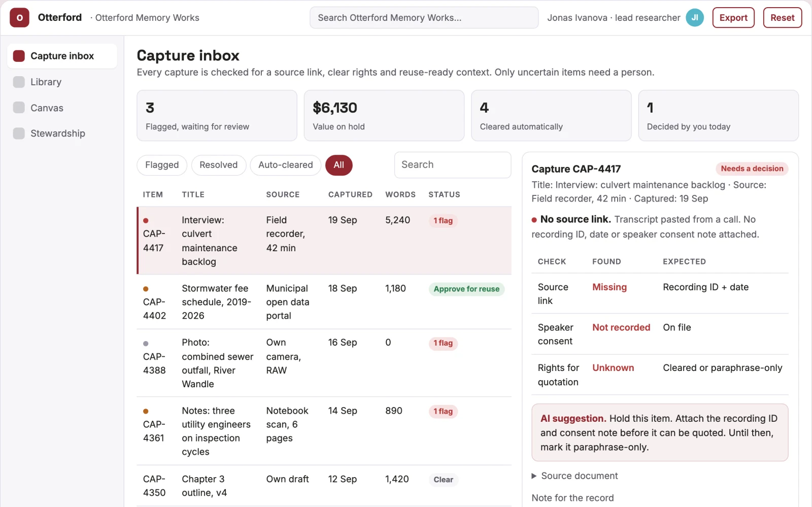
Task: Open Capture inbox in the sidebar
Action: click(62, 56)
